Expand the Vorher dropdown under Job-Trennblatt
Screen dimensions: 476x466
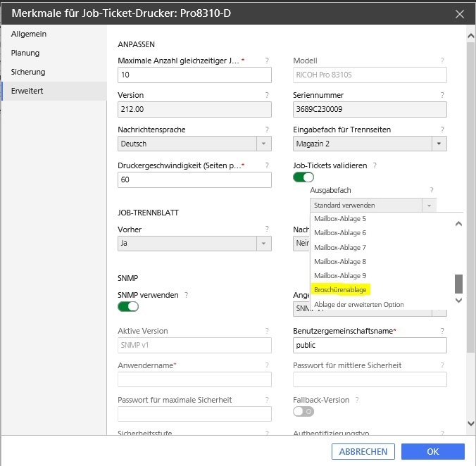click(263, 244)
